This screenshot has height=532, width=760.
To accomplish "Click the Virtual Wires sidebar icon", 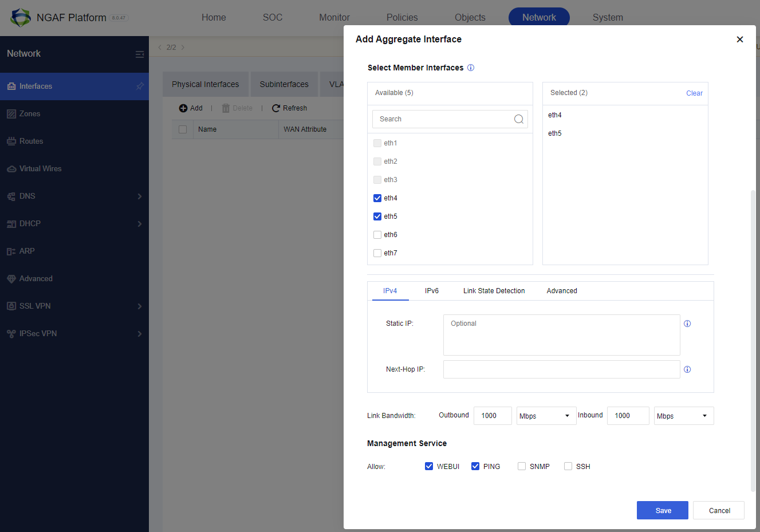I will pyautogui.click(x=11, y=169).
